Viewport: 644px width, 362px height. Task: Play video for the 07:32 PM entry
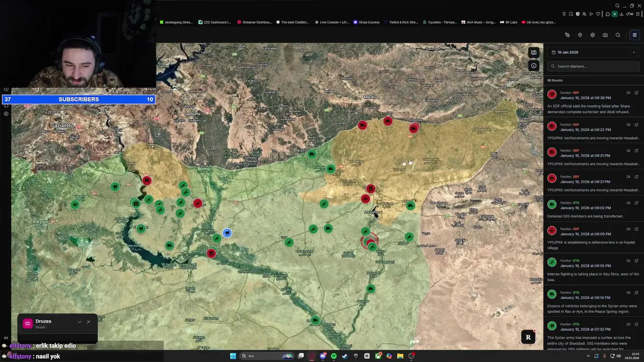(628, 325)
